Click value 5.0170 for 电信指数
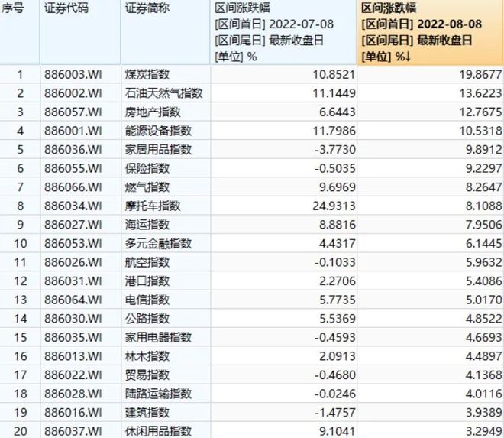Viewport: 504px width, 438px height. (483, 300)
